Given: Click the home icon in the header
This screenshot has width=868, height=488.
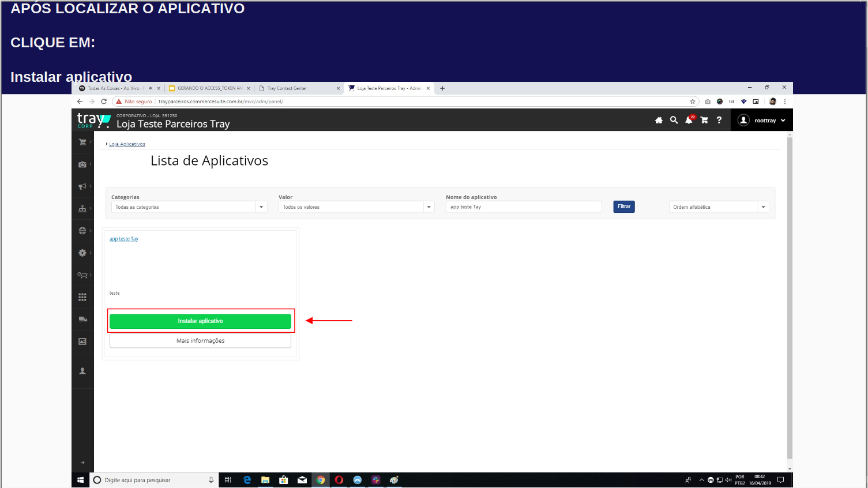Looking at the screenshot, I should pos(659,121).
